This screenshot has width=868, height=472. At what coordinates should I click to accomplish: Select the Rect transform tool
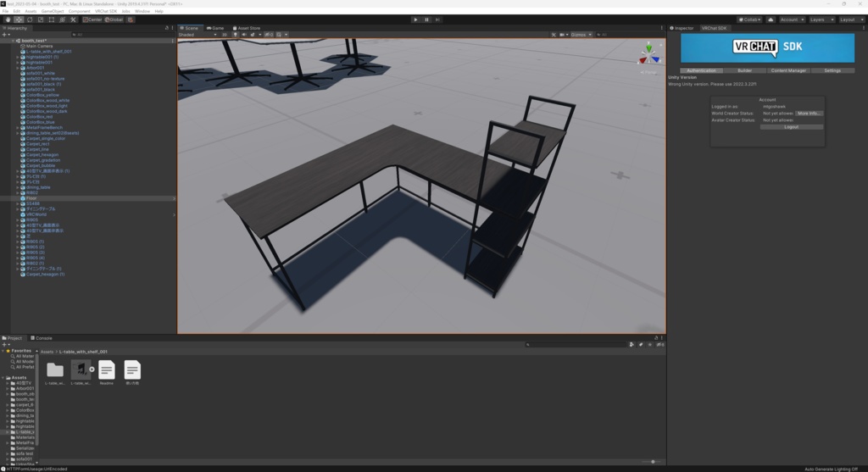tap(52, 19)
